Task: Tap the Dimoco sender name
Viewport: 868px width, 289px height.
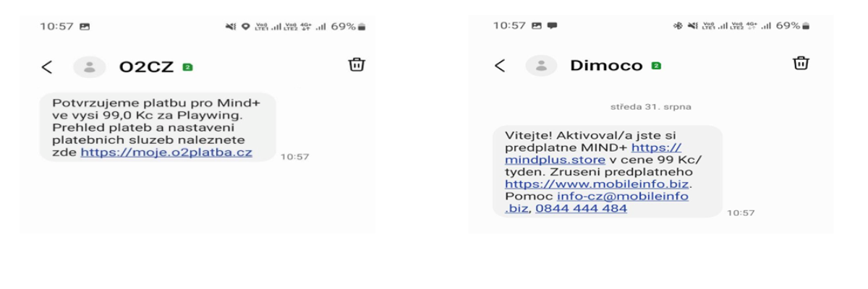Action: pos(606,66)
